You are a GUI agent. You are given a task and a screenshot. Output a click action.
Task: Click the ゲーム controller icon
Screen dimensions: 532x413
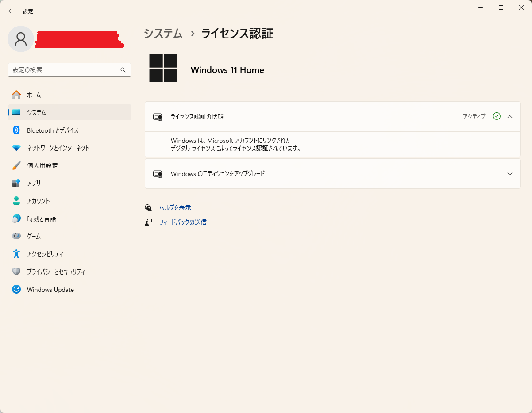pyautogui.click(x=16, y=236)
